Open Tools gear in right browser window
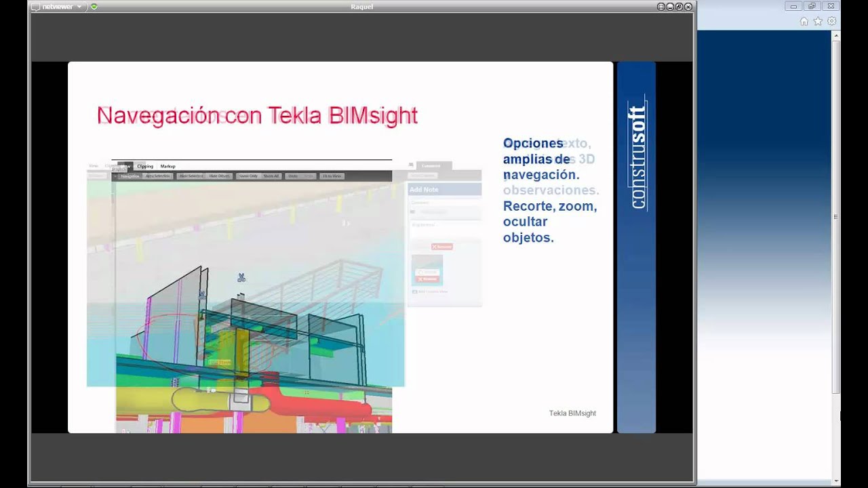The height and width of the screenshot is (488, 868). click(x=831, y=21)
